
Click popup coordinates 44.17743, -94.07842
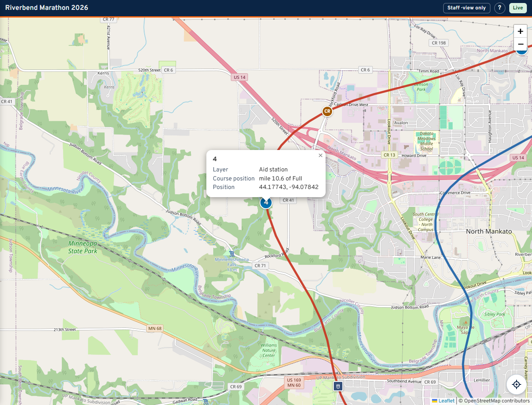tap(289, 187)
